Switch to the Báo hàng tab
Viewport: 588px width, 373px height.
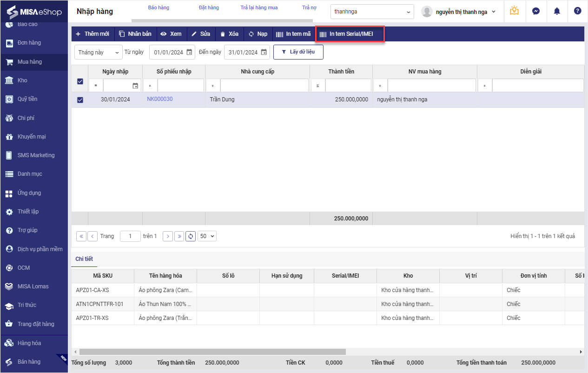159,8
